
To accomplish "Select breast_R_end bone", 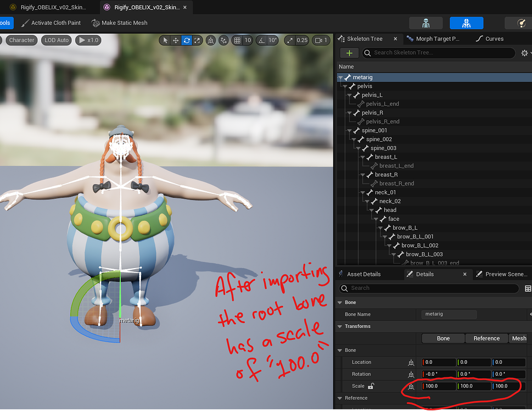I will [x=396, y=183].
